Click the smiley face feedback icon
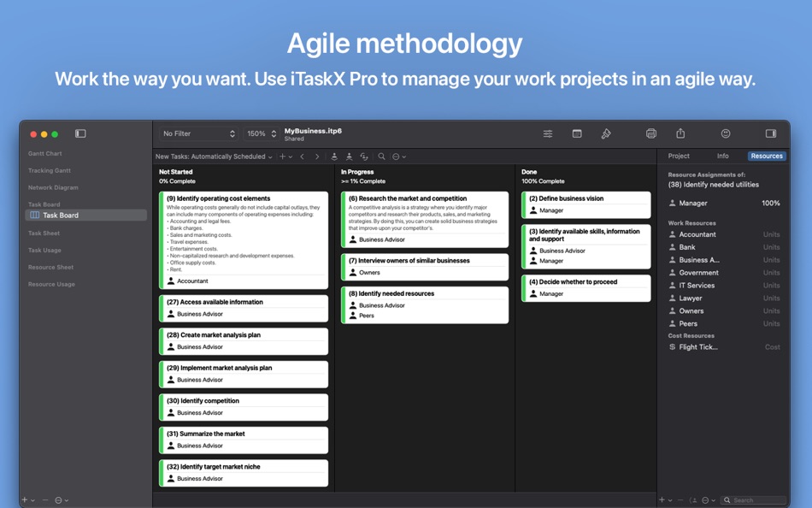Screen dimensions: 812x508 (x=726, y=133)
